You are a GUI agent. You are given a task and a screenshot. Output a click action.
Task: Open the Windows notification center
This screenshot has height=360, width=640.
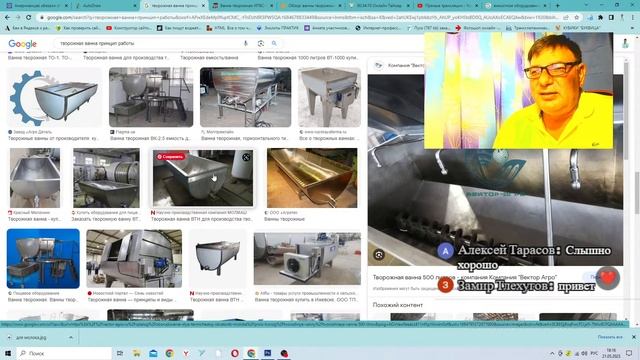click(629, 353)
